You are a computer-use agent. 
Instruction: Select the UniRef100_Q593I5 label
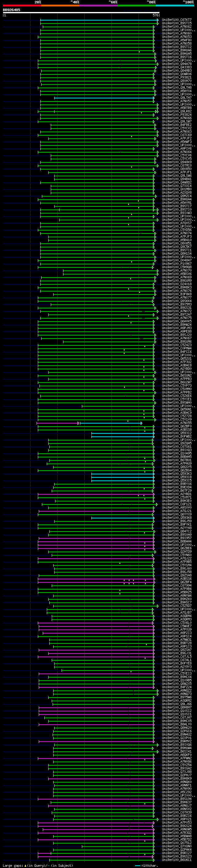click(x=177, y=481)
